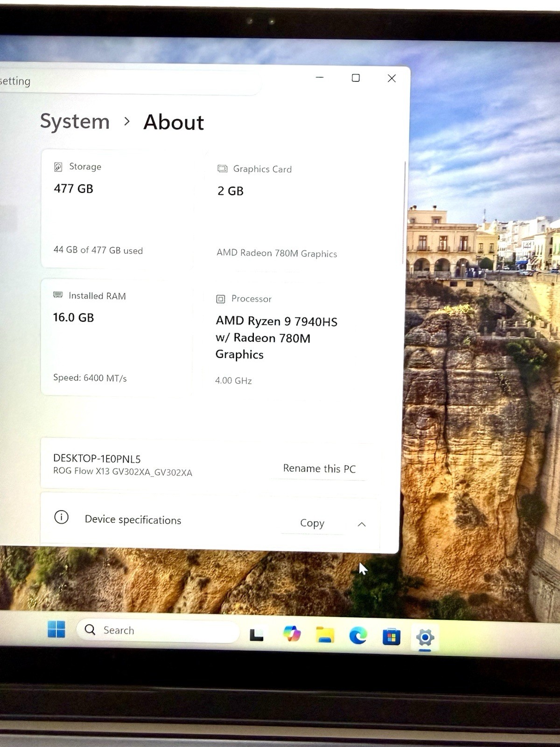Open the Storage 477 GB card

click(117, 209)
